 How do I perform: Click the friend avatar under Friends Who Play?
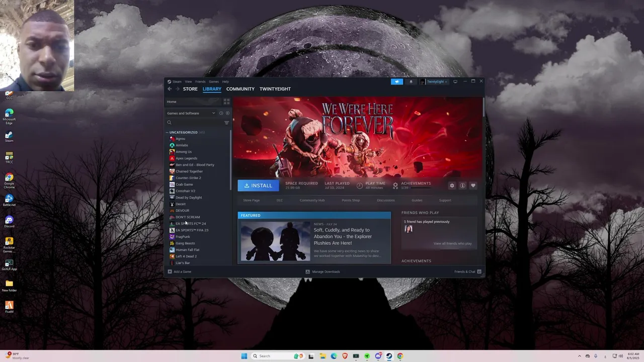(x=409, y=229)
